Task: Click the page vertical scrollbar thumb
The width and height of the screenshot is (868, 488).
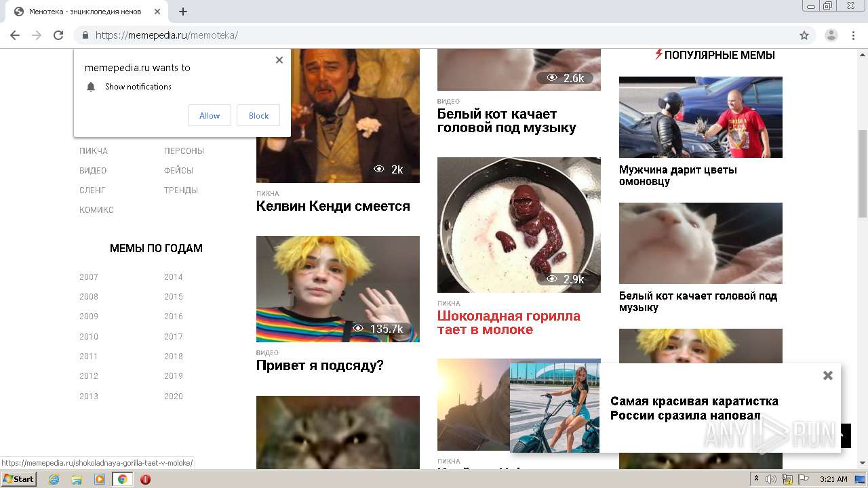Action: pos(863,173)
